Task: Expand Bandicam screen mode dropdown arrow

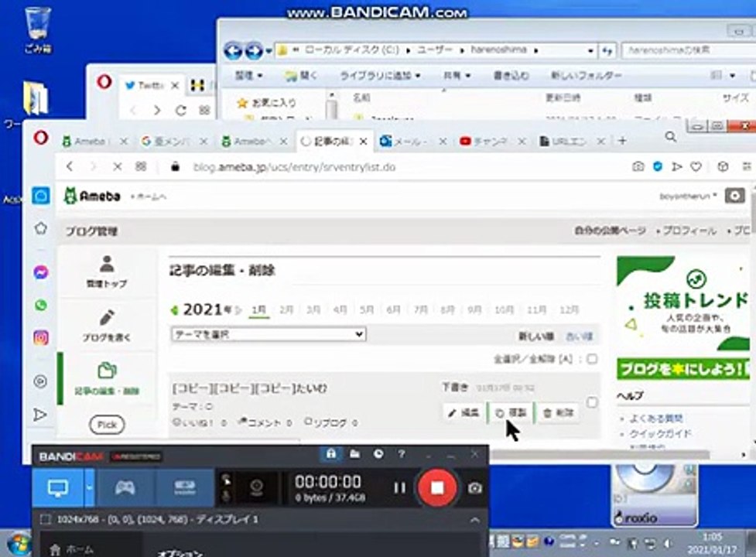Action: 89,487
